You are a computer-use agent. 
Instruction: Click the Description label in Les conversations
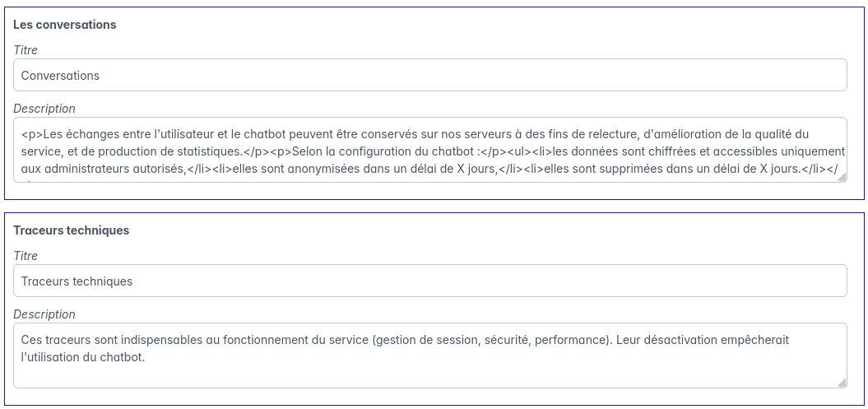click(44, 109)
